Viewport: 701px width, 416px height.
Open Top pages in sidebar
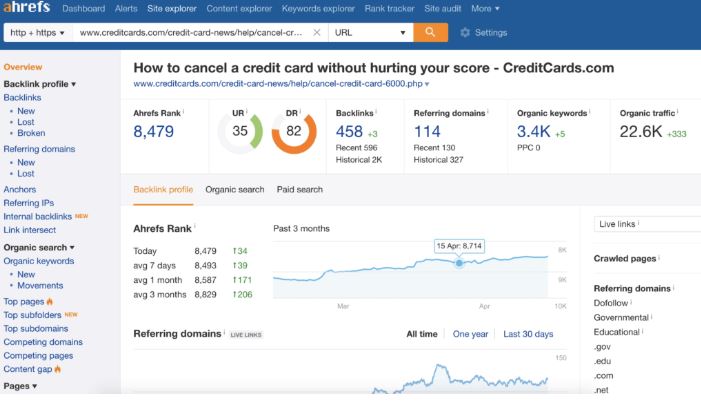[x=24, y=302]
